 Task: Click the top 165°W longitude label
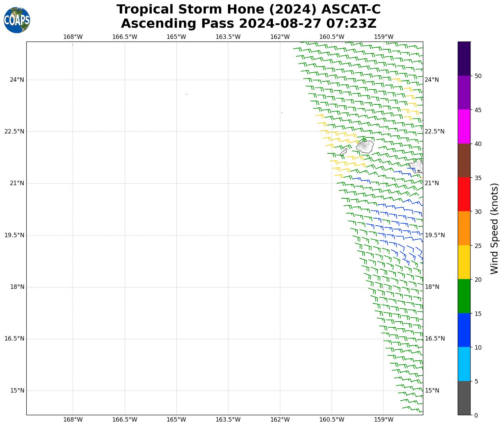[x=176, y=37]
